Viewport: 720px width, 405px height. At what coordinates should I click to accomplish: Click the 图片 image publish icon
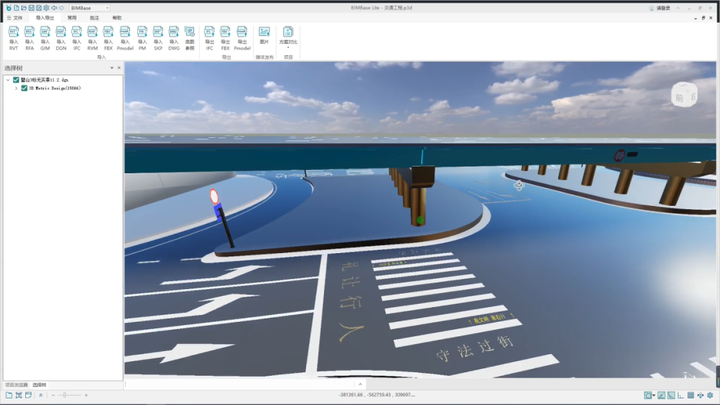[264, 37]
